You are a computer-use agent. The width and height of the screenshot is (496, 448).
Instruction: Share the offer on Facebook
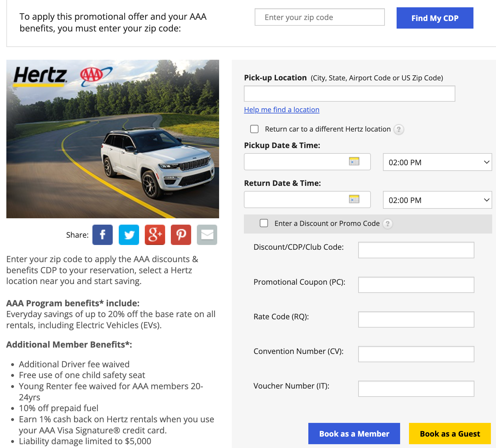point(102,235)
